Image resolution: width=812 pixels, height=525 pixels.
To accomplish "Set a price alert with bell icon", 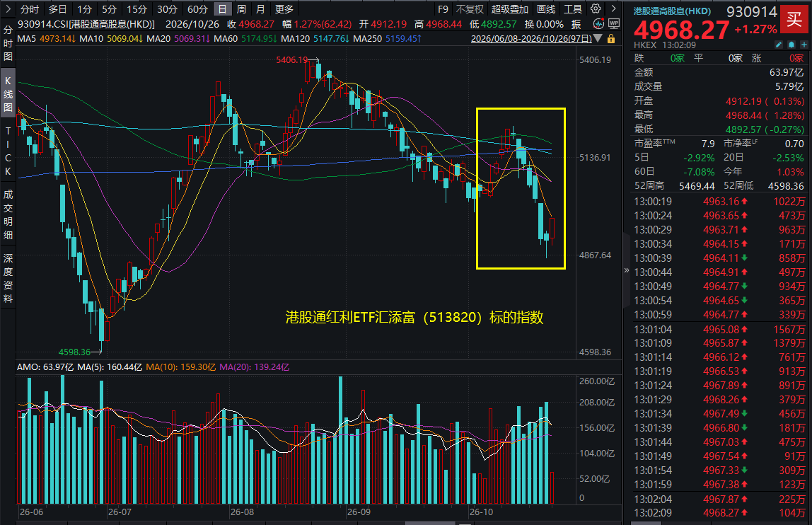I will click(x=791, y=45).
